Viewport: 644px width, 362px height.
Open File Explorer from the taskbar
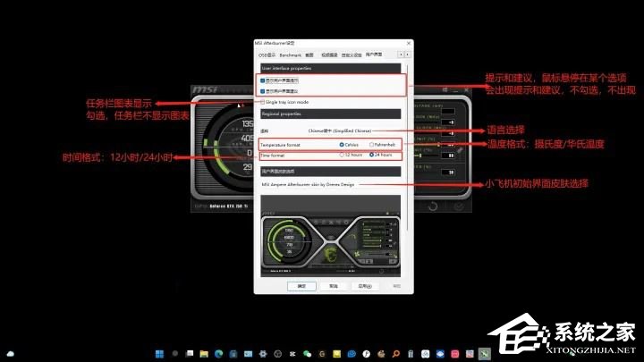coord(204,353)
